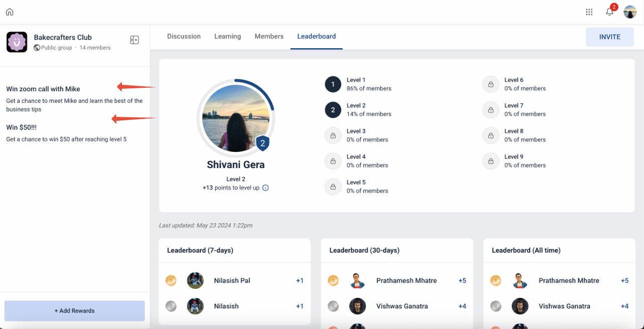The width and height of the screenshot is (644, 329).
Task: Switch to the Discussion tab
Action: [x=184, y=37]
